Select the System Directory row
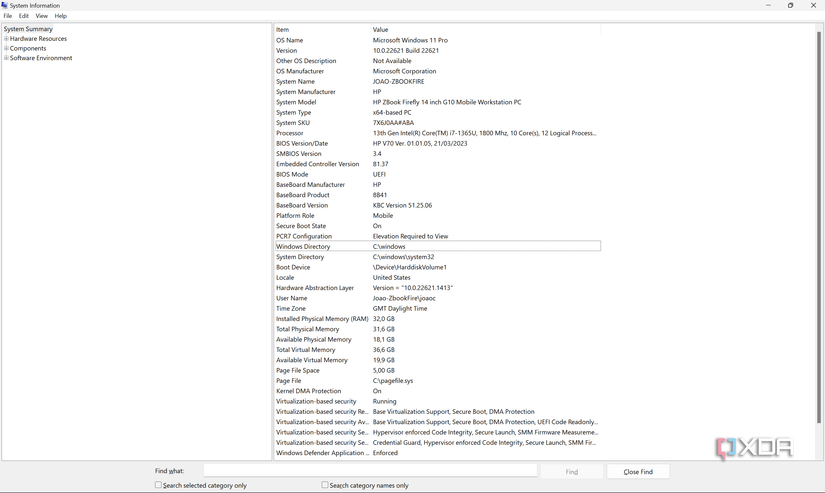 [x=437, y=257]
